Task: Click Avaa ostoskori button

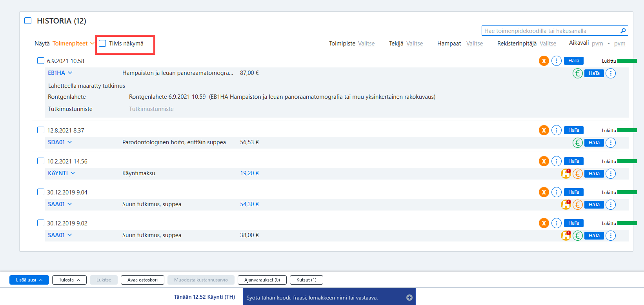Action: click(x=142, y=280)
